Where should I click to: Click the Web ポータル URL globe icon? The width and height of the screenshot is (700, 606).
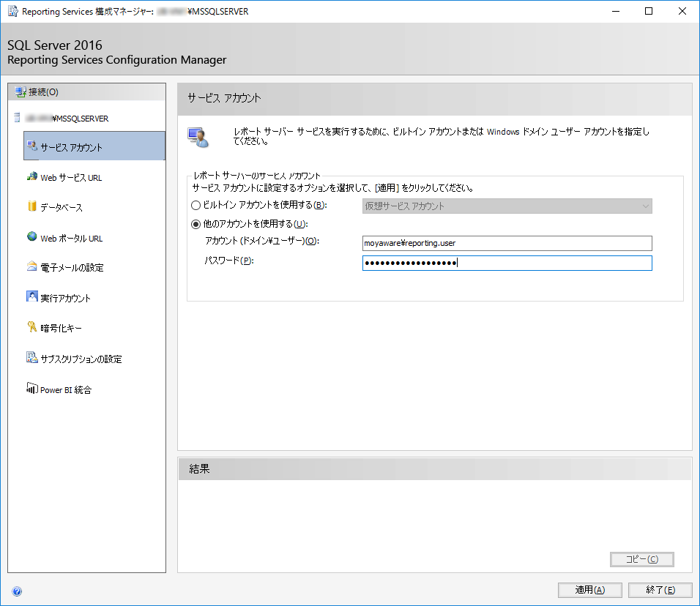click(31, 236)
